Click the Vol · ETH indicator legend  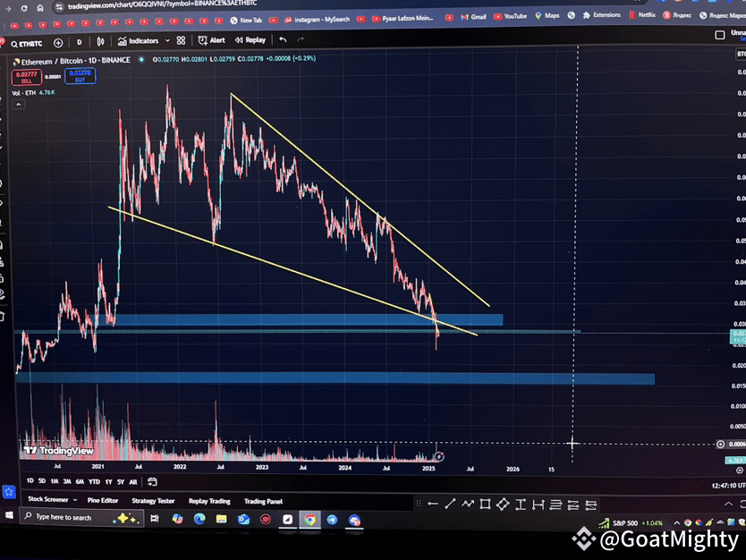click(33, 93)
